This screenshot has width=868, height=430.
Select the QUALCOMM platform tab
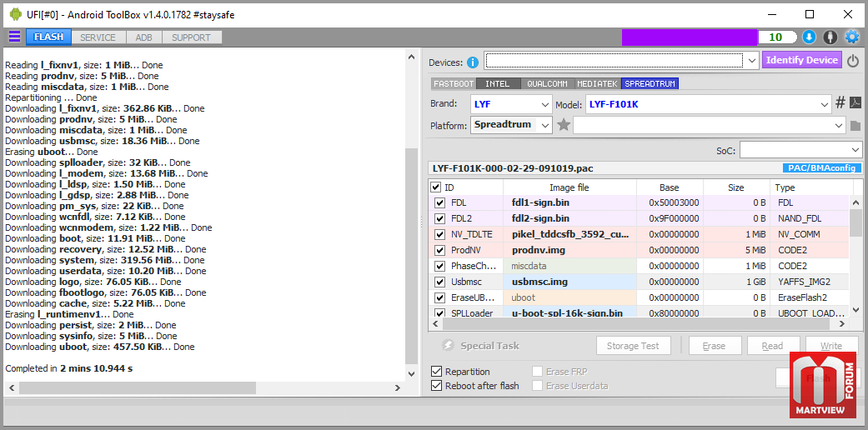(x=548, y=83)
